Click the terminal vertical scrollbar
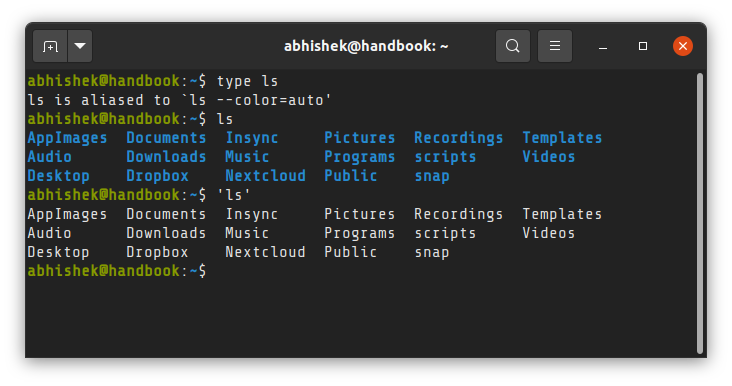 (x=699, y=213)
